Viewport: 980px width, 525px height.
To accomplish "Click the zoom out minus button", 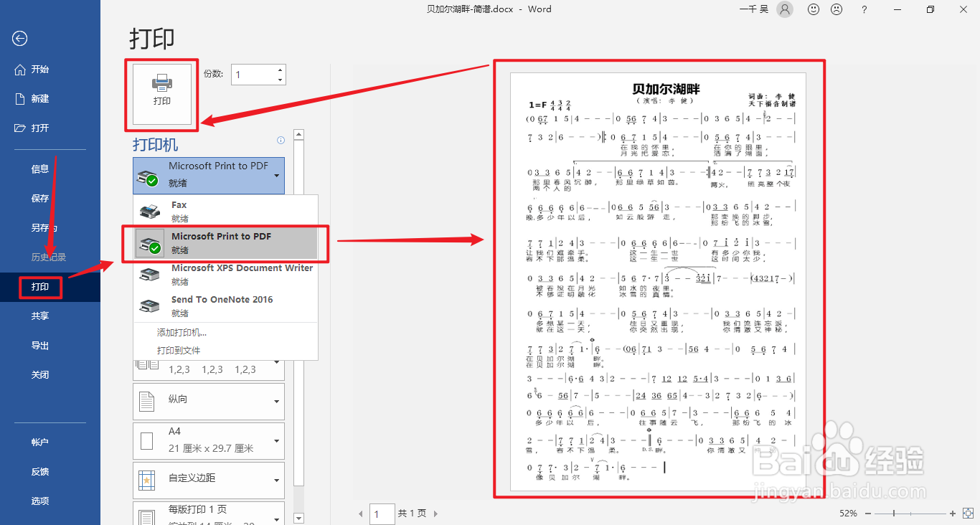I will 868,514.
